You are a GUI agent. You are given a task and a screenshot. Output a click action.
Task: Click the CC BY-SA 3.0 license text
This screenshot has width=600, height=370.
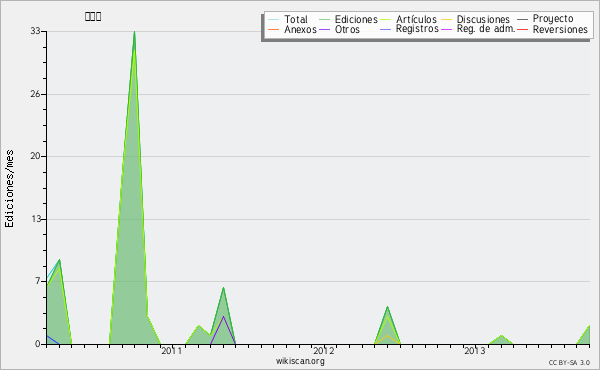click(x=569, y=363)
